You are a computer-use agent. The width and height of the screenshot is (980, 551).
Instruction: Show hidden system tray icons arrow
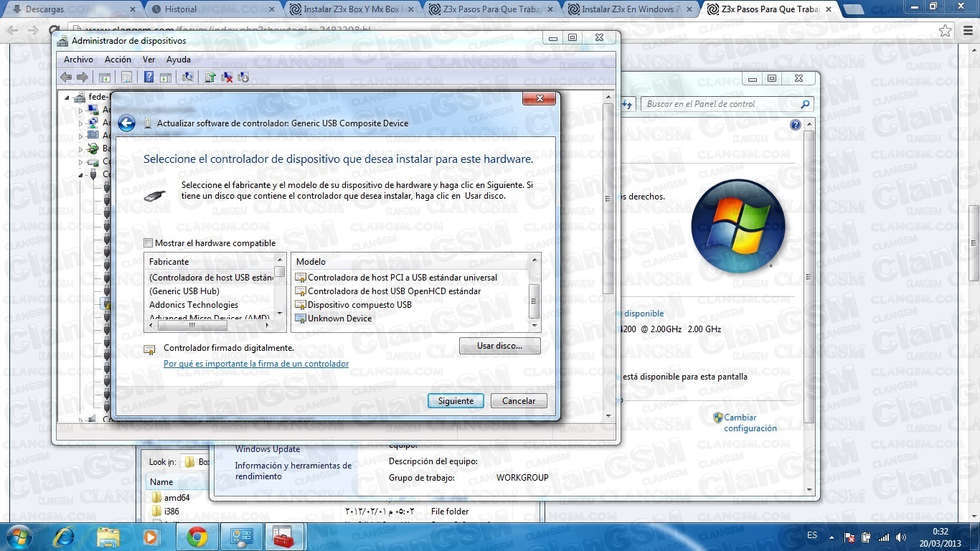coord(831,537)
